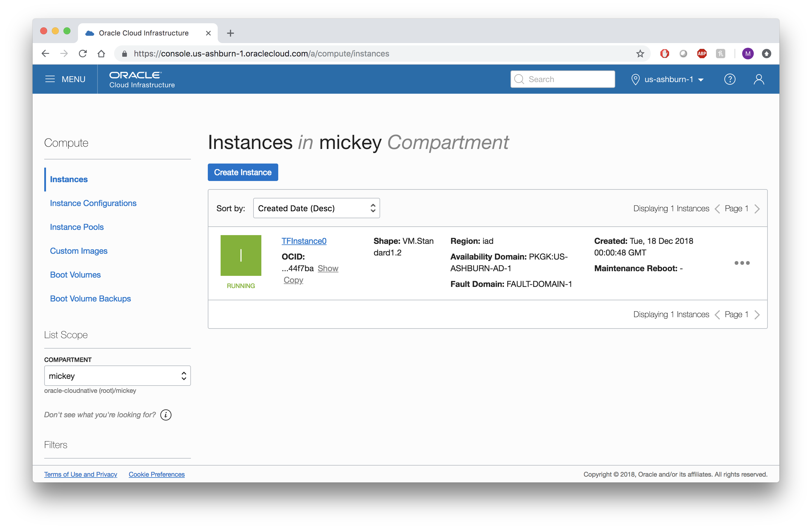
Task: Open the hamburger MENU icon
Action: click(x=50, y=79)
